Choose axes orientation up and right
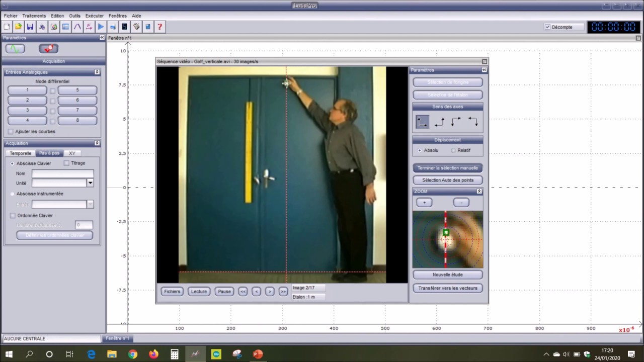Viewport: 644px width, 362px height. point(422,122)
